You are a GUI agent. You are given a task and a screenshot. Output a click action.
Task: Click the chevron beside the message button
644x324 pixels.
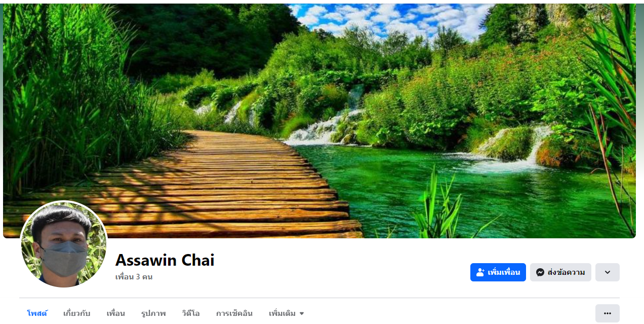coord(608,272)
